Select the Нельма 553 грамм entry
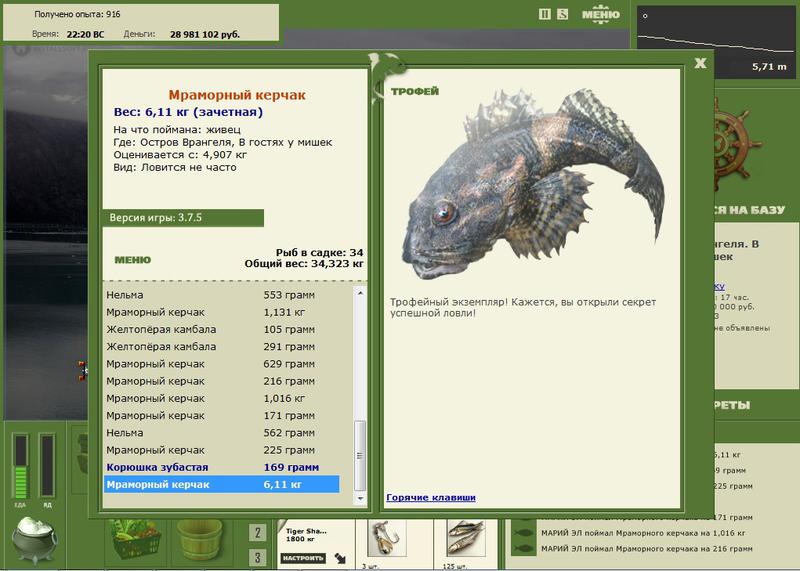The width and height of the screenshot is (800, 571). [221, 295]
